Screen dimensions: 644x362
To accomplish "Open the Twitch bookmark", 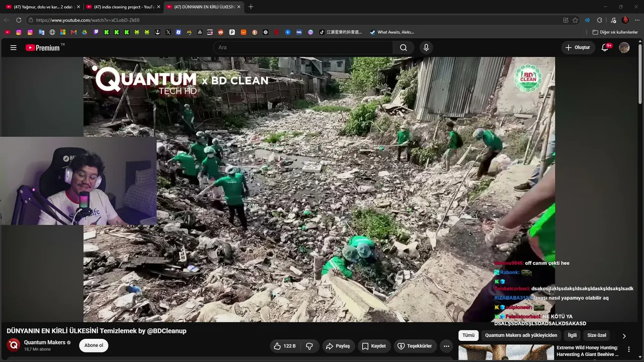I will [x=96, y=32].
